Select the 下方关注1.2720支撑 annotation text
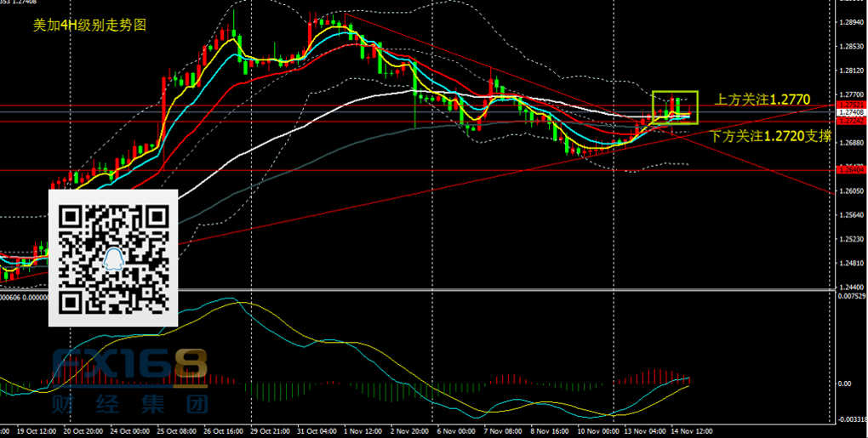Image resolution: width=868 pixels, height=438 pixels. 769,134
